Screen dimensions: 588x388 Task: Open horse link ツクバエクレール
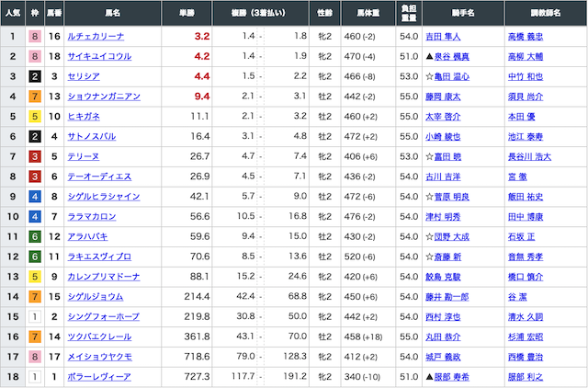(99, 337)
